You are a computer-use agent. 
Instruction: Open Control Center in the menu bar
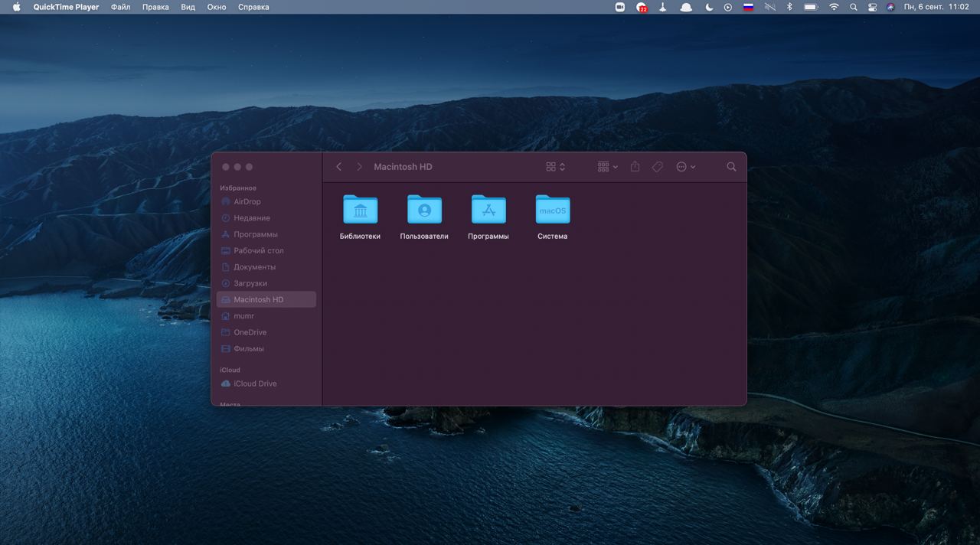(x=872, y=7)
